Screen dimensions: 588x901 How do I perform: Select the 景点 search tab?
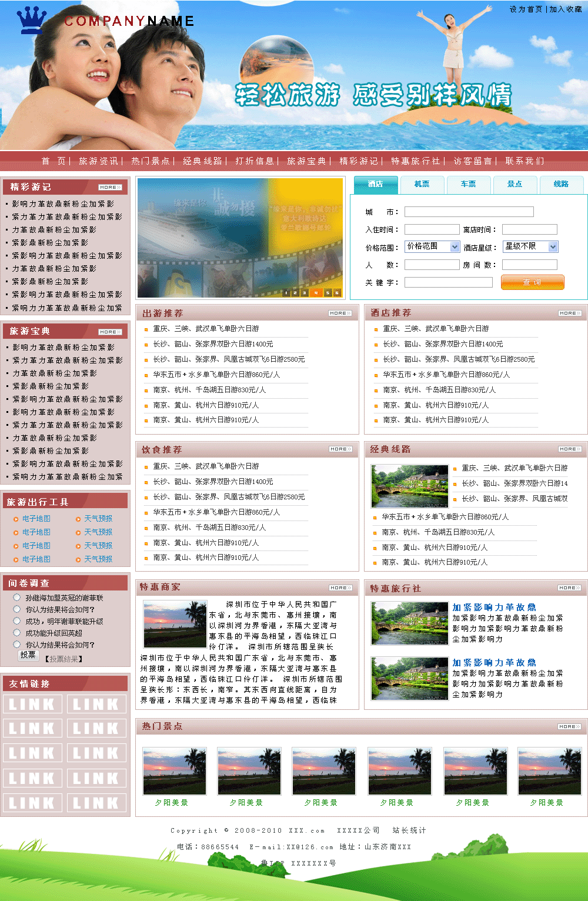click(514, 184)
